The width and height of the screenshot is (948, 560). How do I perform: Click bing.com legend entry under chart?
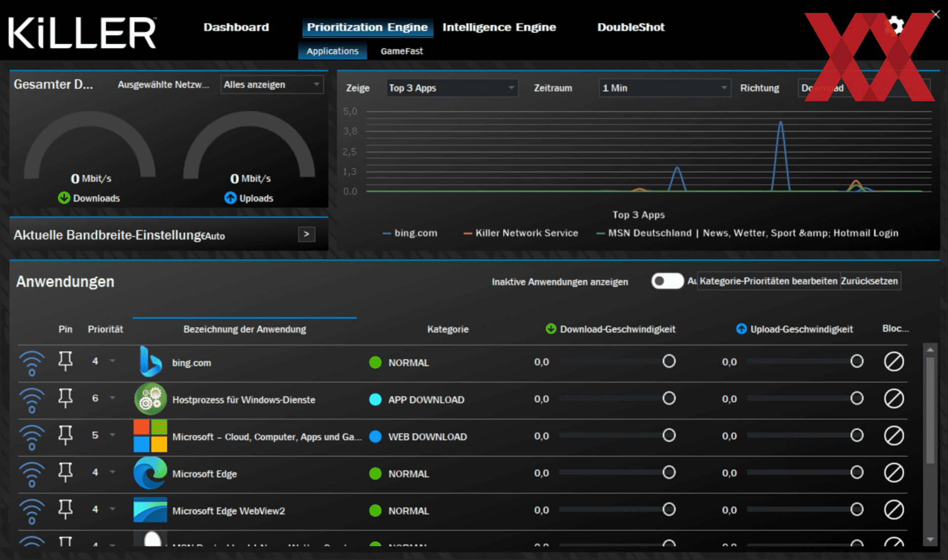(410, 233)
